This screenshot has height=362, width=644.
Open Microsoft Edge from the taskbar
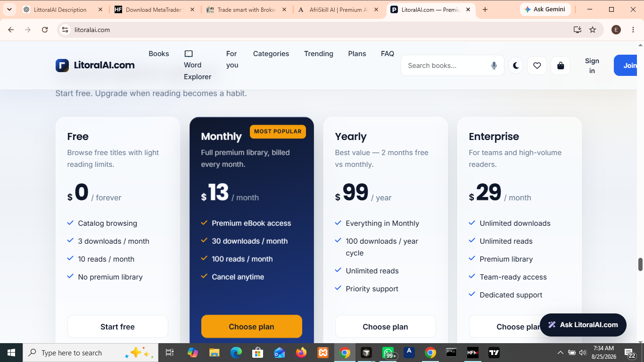click(236, 353)
